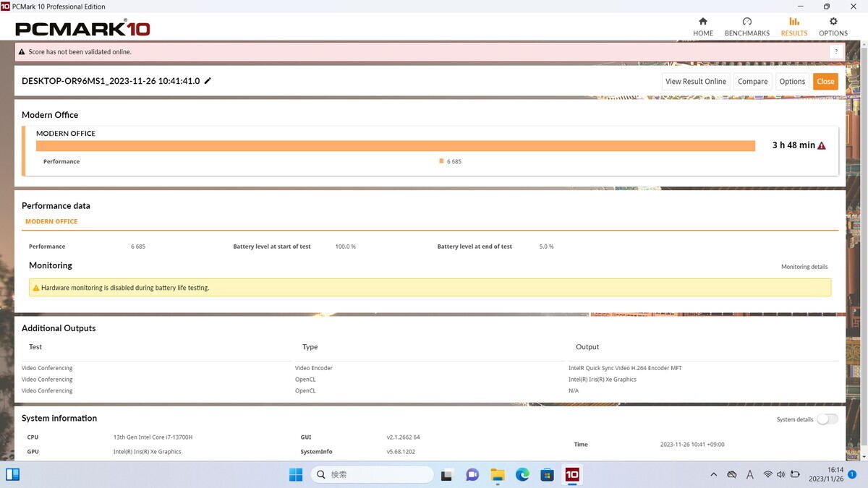Click the 13th Gen Intel Core i7-13700H value

153,437
